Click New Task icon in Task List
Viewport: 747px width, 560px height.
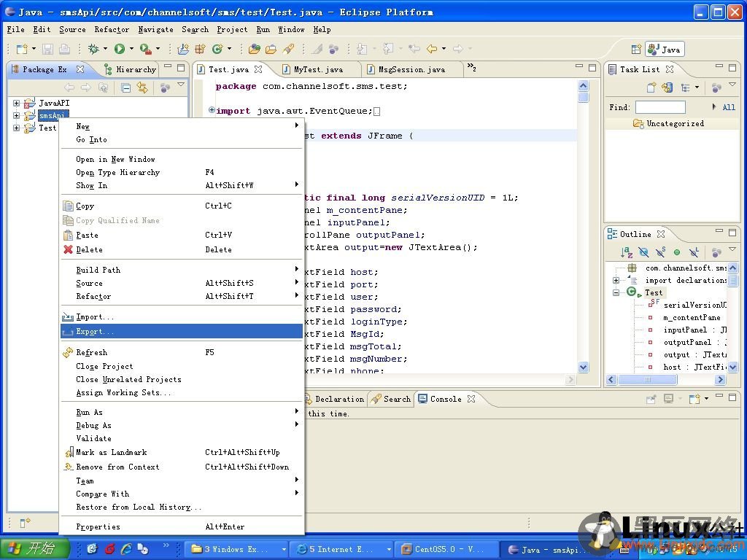pos(651,87)
